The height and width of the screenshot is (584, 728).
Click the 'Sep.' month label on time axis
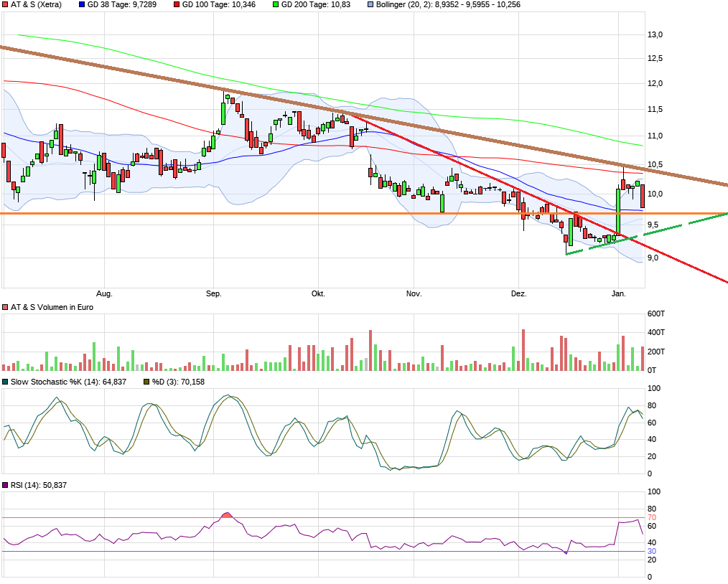[x=213, y=293]
